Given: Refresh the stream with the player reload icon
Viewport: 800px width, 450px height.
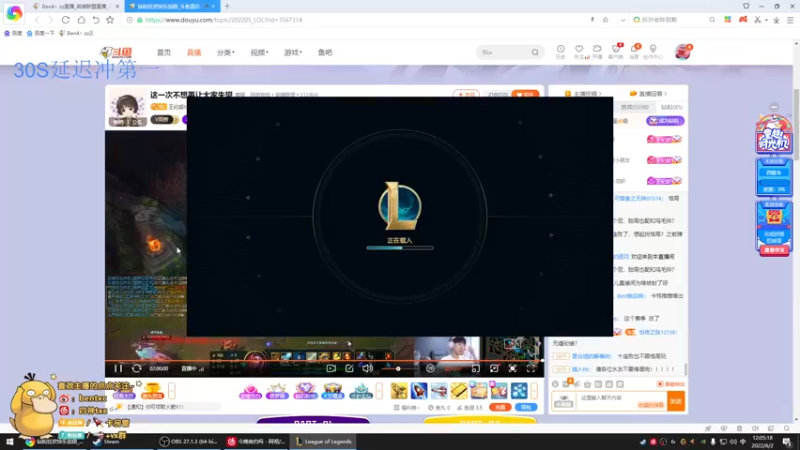Looking at the screenshot, I should (x=136, y=368).
